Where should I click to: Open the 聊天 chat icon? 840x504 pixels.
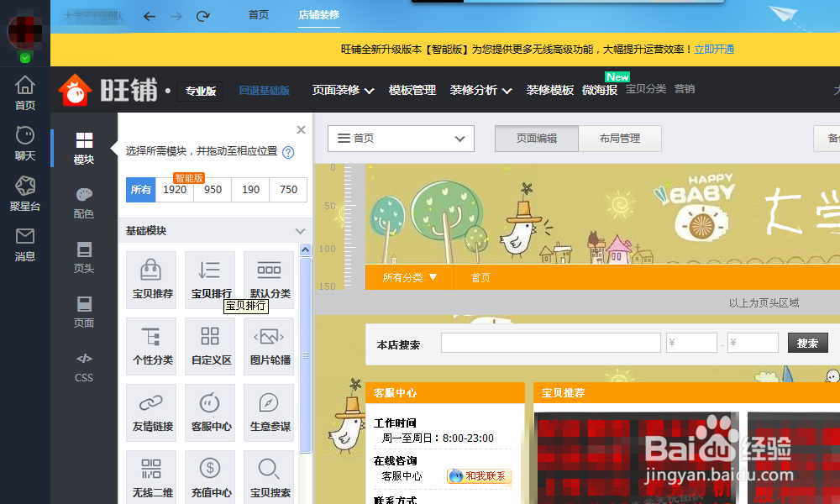pyautogui.click(x=24, y=144)
